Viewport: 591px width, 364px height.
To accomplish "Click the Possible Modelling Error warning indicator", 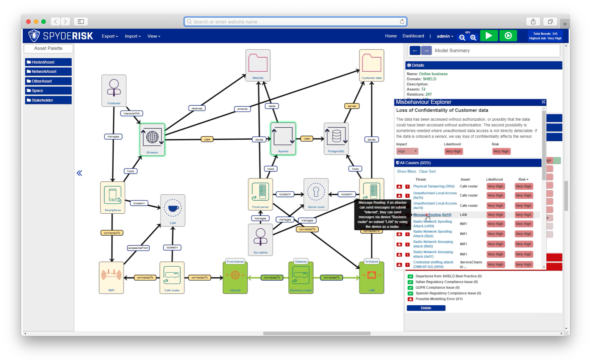I will 410,299.
